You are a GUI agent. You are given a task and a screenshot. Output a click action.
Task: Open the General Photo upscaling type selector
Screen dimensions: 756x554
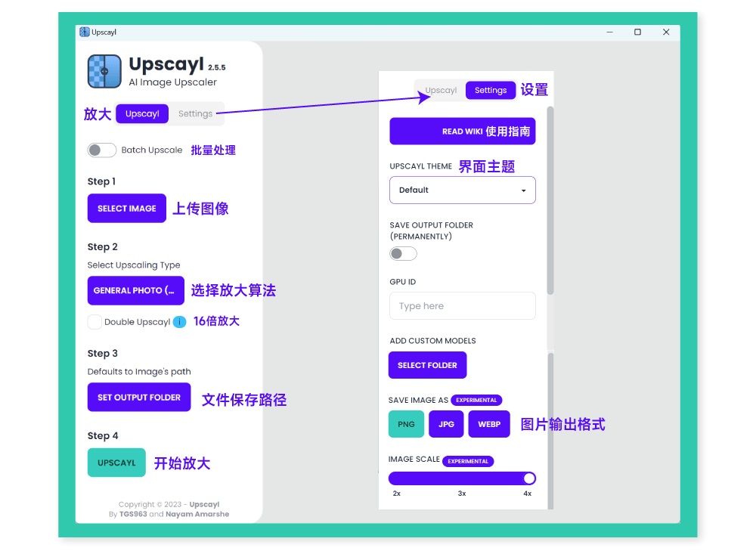136,290
